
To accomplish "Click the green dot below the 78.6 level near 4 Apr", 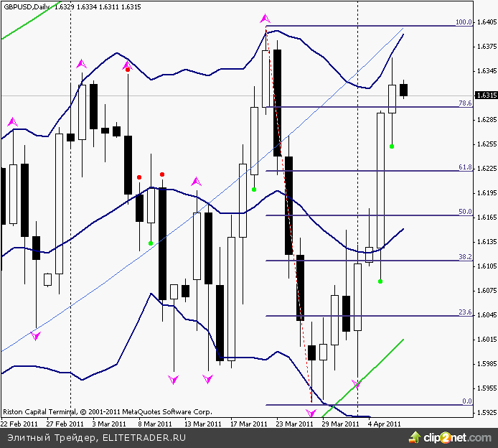I will click(392, 146).
